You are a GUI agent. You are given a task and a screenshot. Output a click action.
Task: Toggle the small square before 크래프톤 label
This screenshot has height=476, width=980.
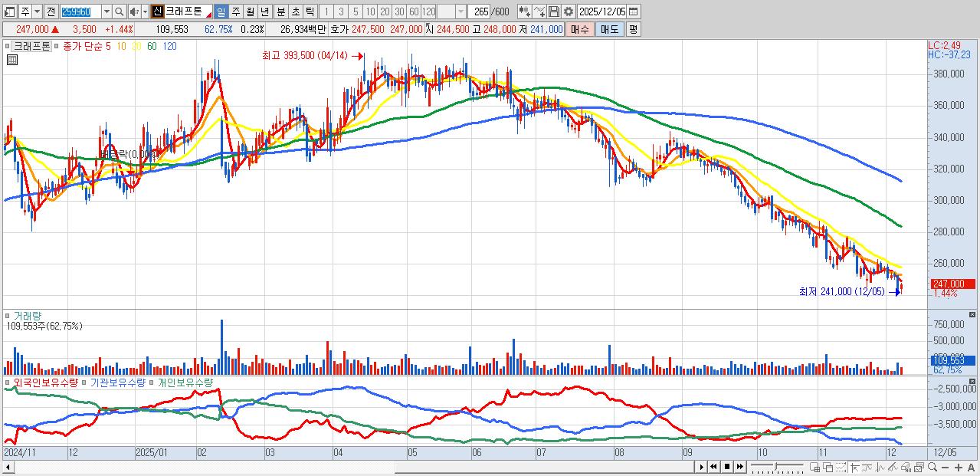(x=8, y=46)
